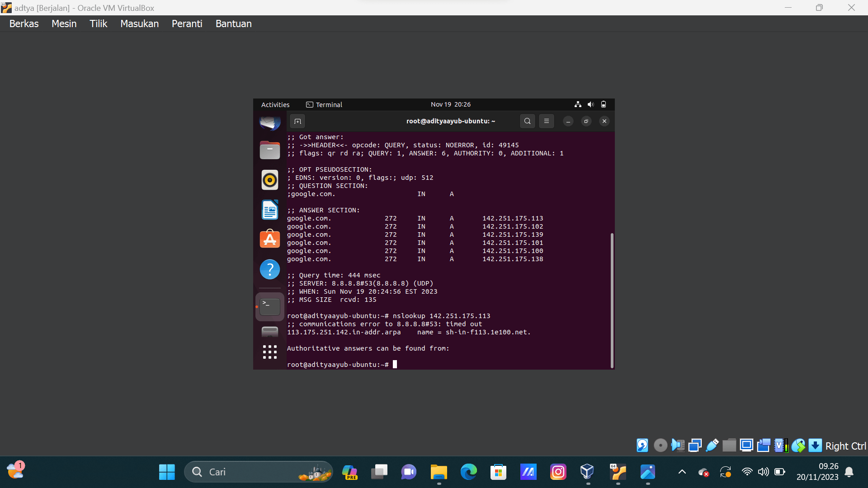Select the Terminal icon in Ubuntu dock
Screen dimensions: 868x488
pyautogui.click(x=270, y=307)
